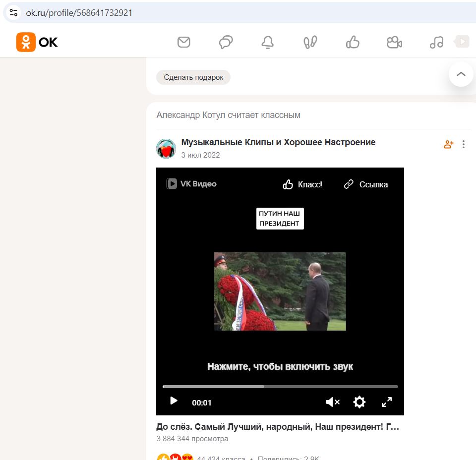Screen dimensions: 476x460
Task: Open video camera icon in header
Action: (x=394, y=42)
